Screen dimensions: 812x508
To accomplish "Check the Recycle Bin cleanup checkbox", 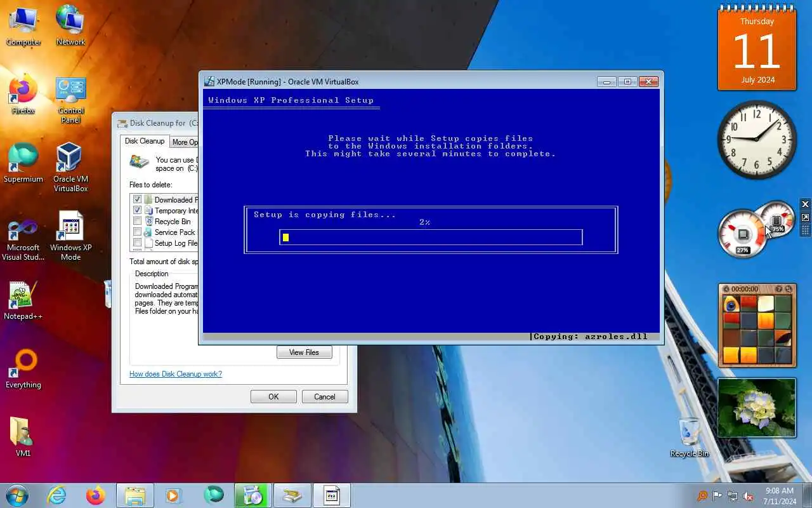I will click(x=137, y=221).
